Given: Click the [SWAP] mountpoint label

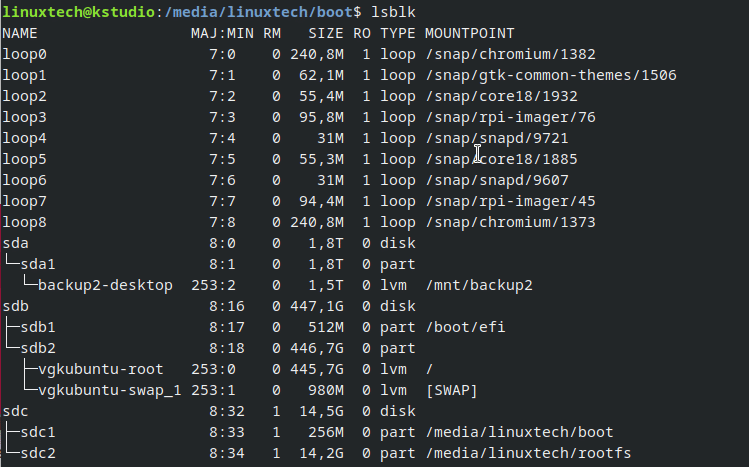Looking at the screenshot, I should (451, 391).
